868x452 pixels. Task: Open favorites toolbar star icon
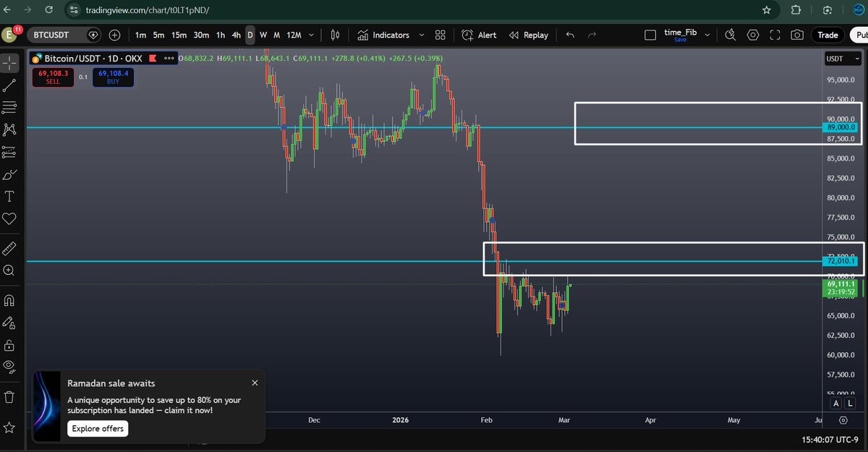10,428
